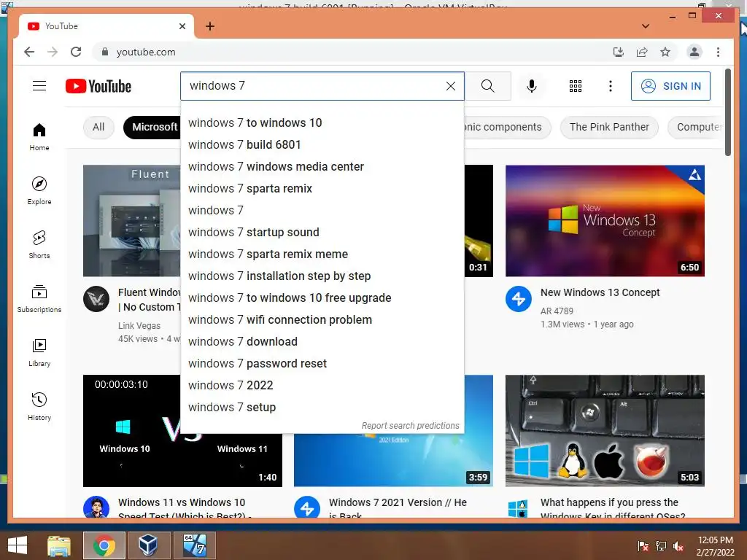Choose suggestion 'windows 7 build 6801'

tap(322, 145)
